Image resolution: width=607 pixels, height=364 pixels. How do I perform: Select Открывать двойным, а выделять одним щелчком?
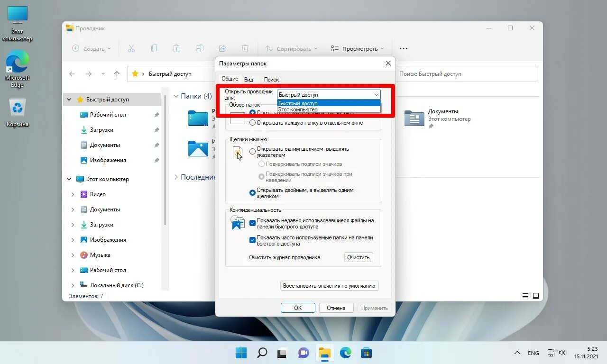pyautogui.click(x=252, y=193)
